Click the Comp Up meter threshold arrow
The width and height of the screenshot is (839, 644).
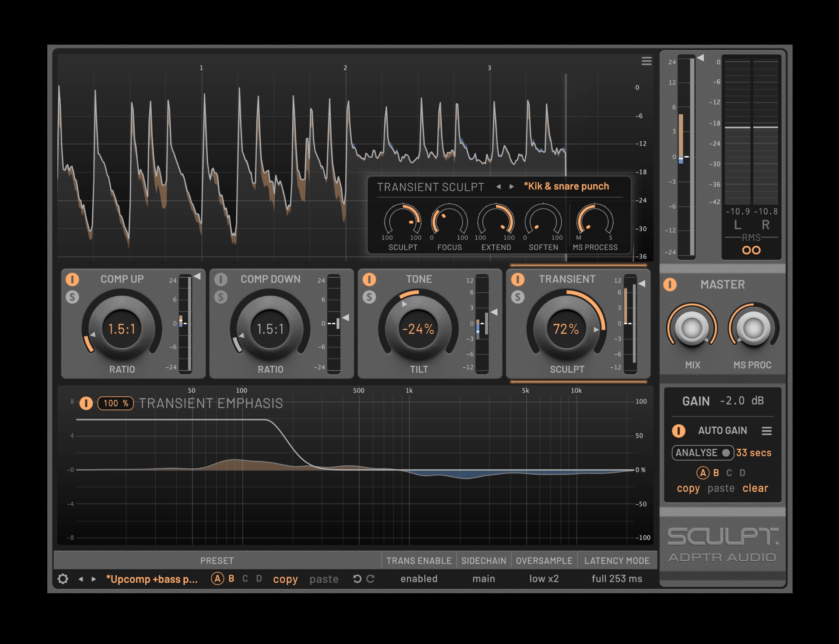197,276
